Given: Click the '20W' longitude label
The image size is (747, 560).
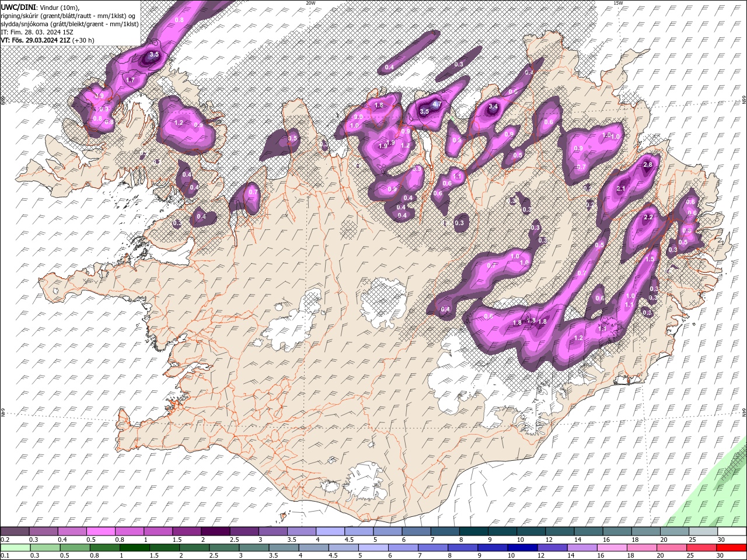Looking at the screenshot, I should click(310, 3).
